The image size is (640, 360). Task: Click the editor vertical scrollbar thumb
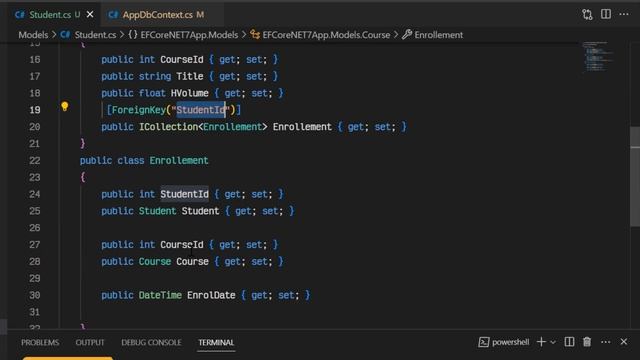[635, 176]
